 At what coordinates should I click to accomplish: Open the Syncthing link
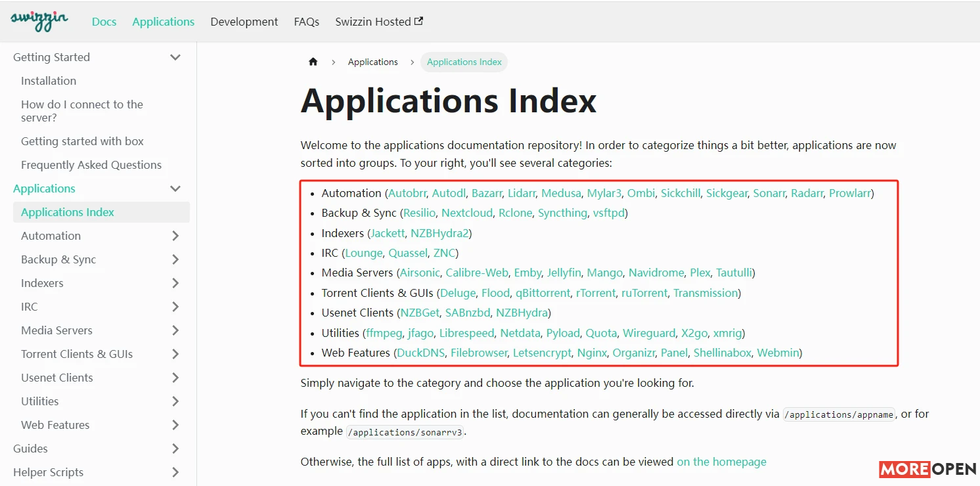[562, 213]
